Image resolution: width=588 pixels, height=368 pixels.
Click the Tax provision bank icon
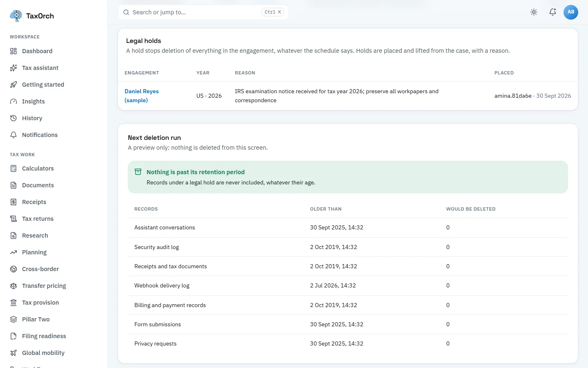point(13,303)
